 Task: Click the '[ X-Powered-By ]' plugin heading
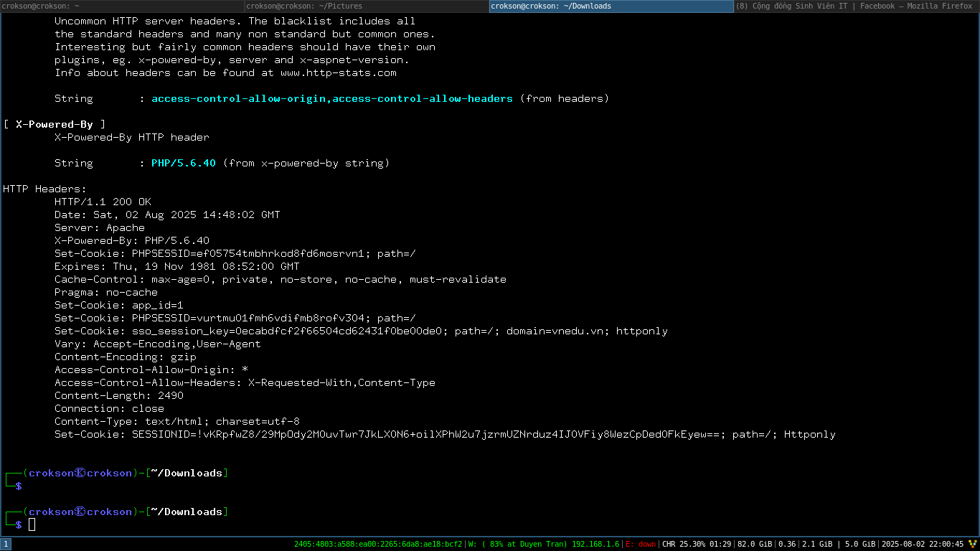click(x=55, y=124)
